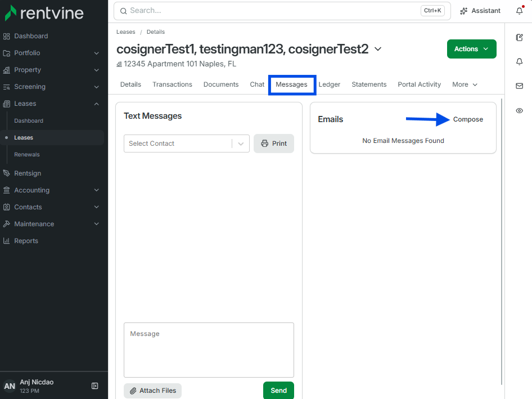Click the Print button

274,144
